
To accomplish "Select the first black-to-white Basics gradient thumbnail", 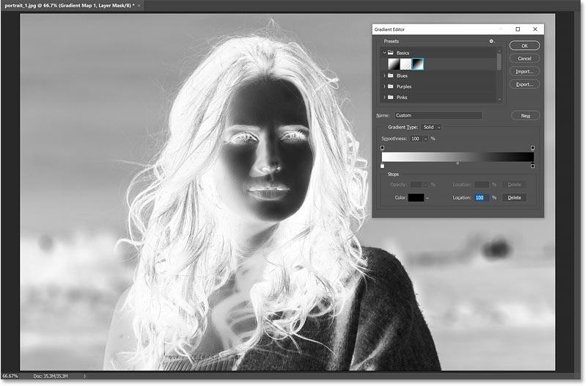I will [x=394, y=64].
